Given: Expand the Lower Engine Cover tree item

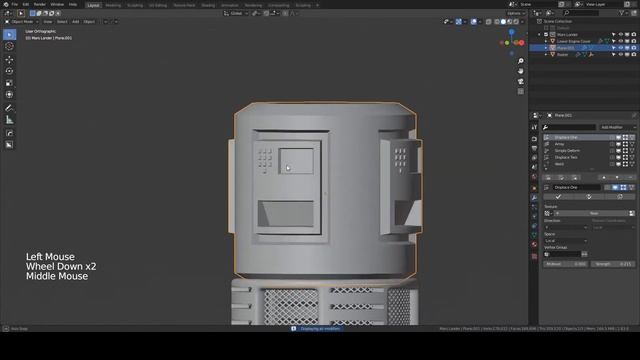Looking at the screenshot, I should coord(546,41).
